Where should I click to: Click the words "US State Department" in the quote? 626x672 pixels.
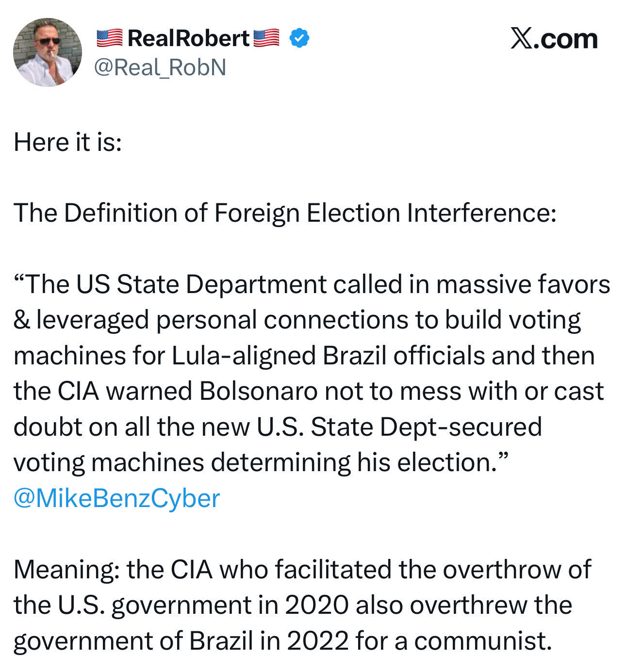click(201, 284)
